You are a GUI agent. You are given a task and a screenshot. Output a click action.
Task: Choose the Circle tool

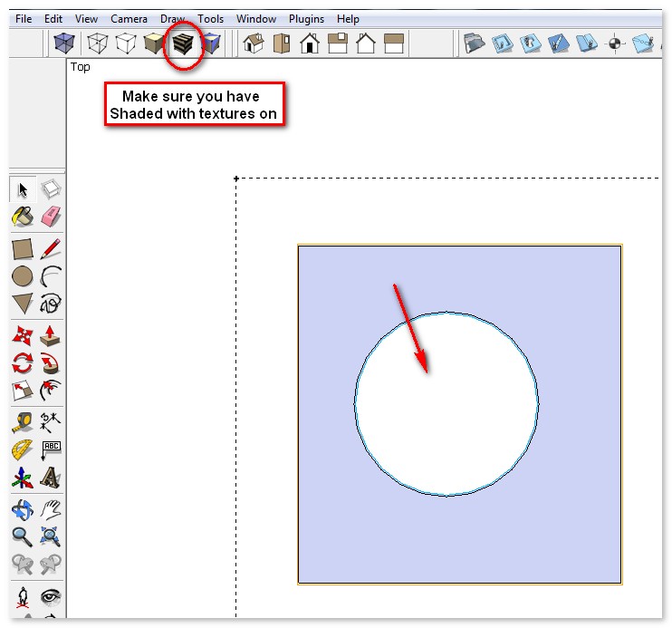click(23, 276)
